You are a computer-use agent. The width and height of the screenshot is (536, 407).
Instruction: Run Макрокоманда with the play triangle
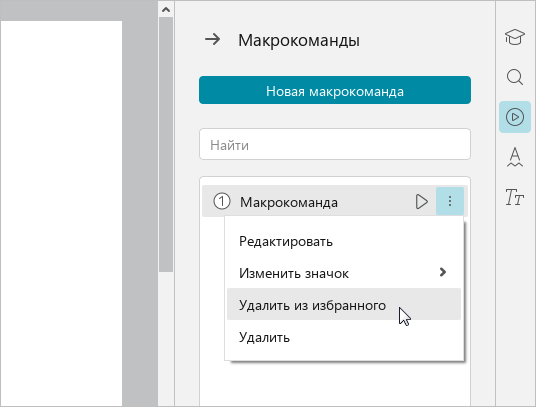[422, 201]
